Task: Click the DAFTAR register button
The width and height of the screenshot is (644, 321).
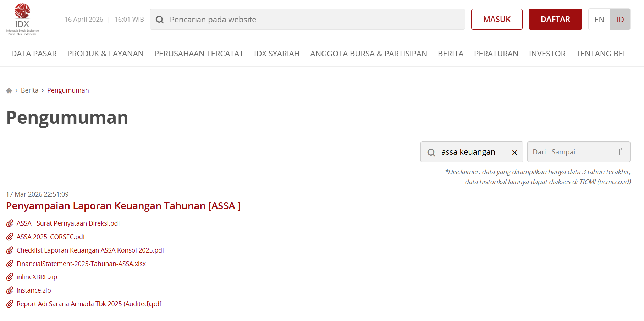Action: pyautogui.click(x=555, y=20)
